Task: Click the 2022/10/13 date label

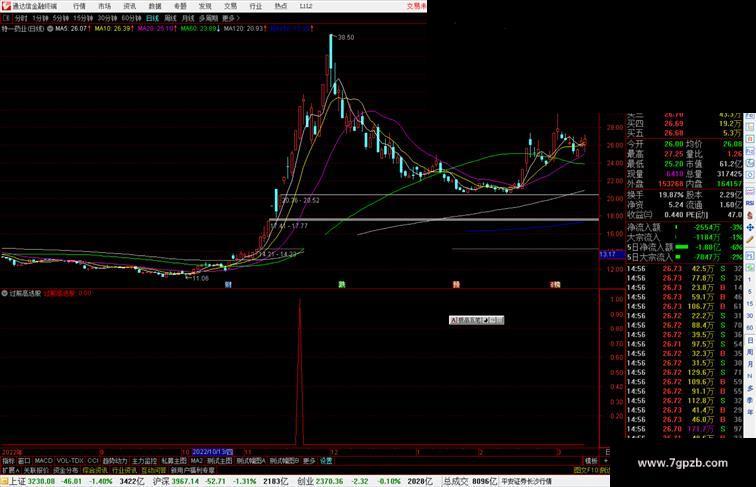Action: tap(212, 452)
